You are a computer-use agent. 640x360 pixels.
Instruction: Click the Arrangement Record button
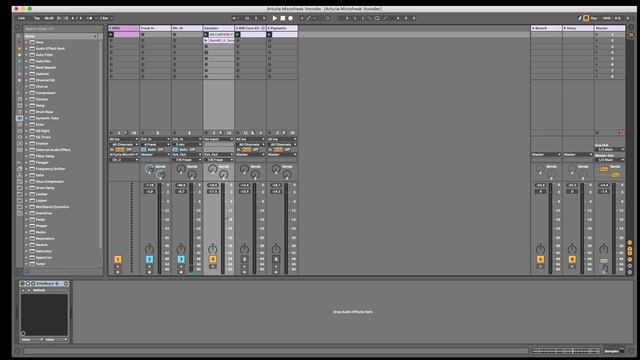click(x=291, y=18)
